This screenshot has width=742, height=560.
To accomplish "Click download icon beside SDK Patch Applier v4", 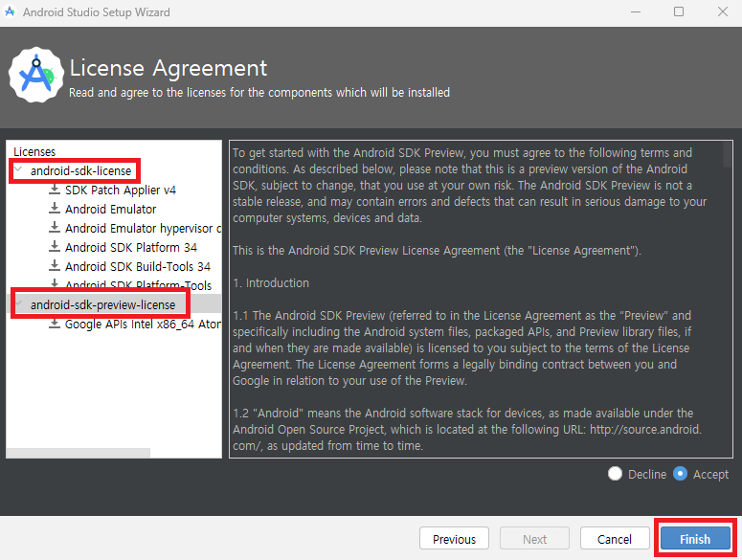I will tap(55, 190).
